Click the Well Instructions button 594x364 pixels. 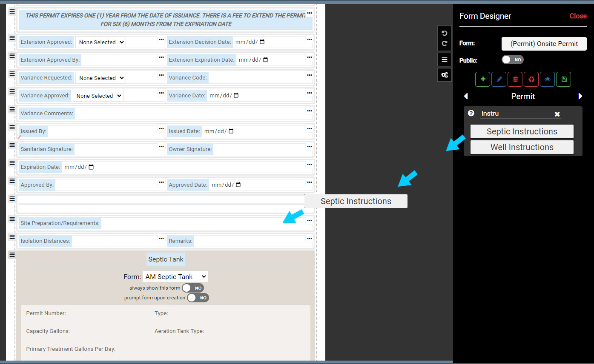[522, 147]
